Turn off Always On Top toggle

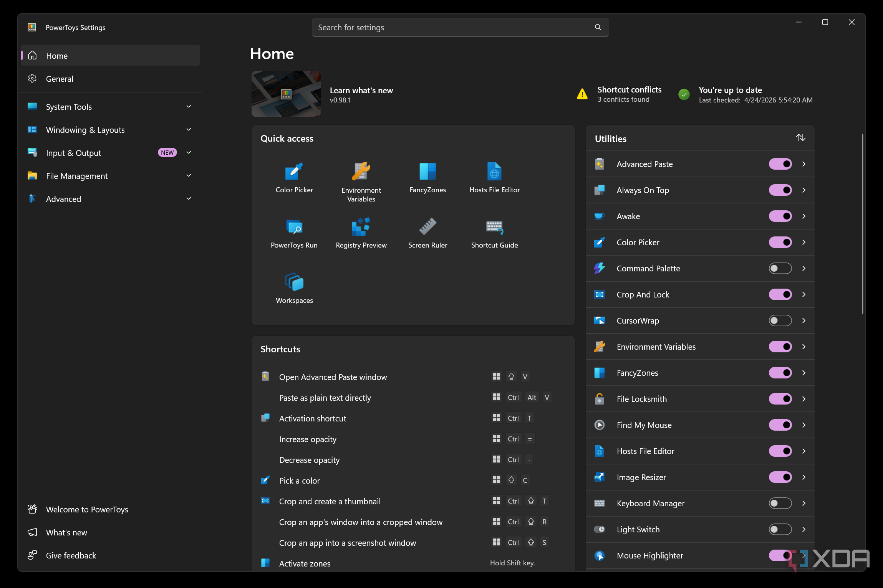coord(780,190)
